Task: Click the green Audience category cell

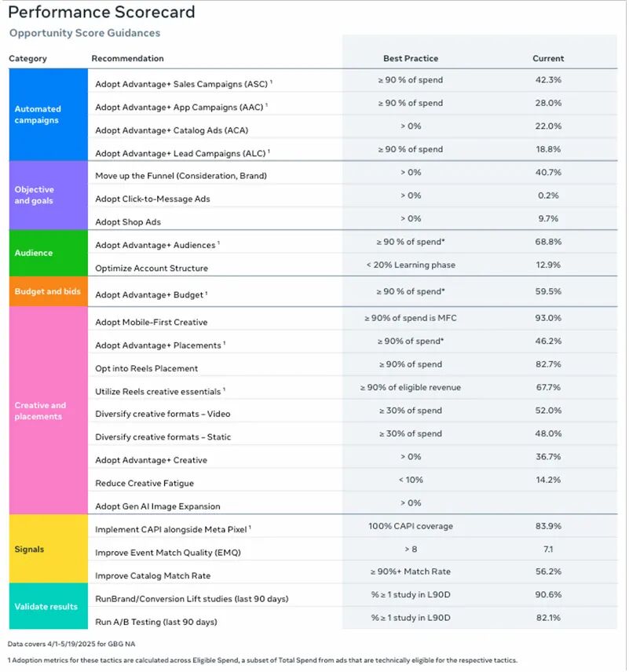Action: click(48, 253)
